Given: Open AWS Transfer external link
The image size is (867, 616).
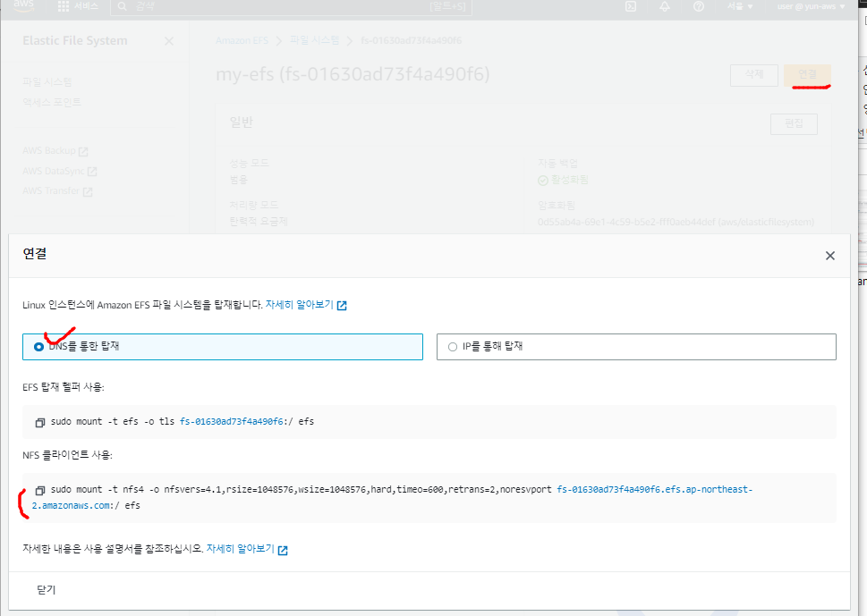Looking at the screenshot, I should point(57,191).
